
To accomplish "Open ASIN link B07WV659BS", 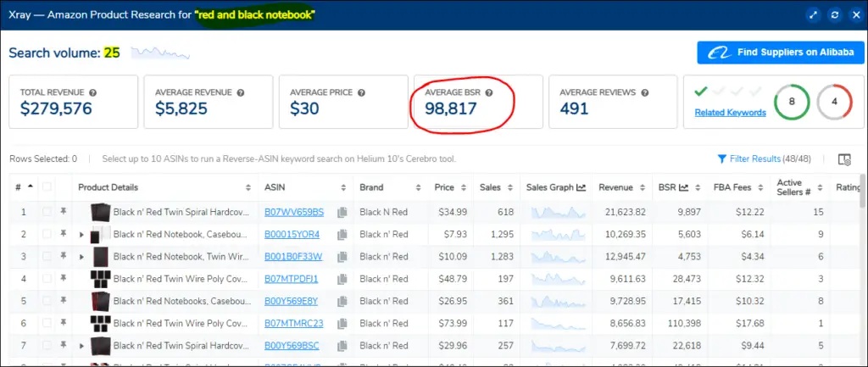I will tap(294, 212).
